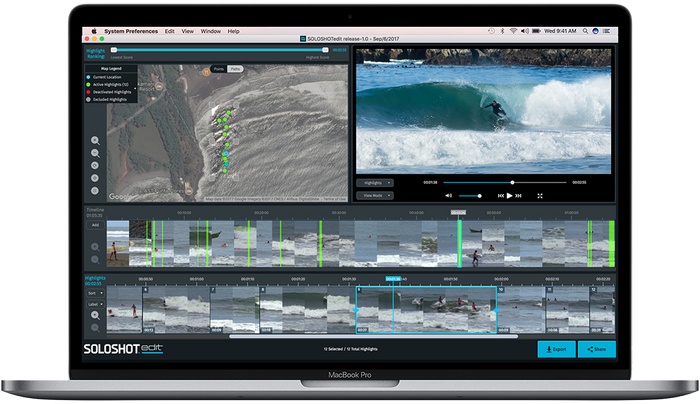Open the View Mode dropdown

pos(375,196)
